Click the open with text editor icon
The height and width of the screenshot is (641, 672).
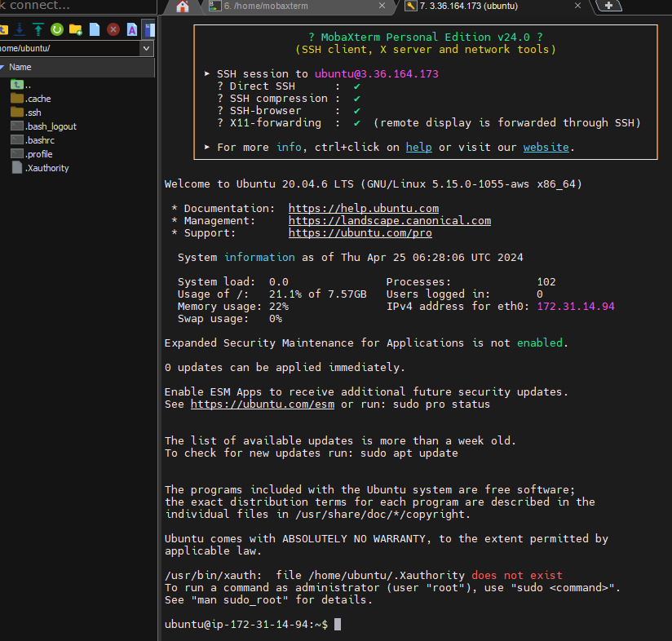132,29
